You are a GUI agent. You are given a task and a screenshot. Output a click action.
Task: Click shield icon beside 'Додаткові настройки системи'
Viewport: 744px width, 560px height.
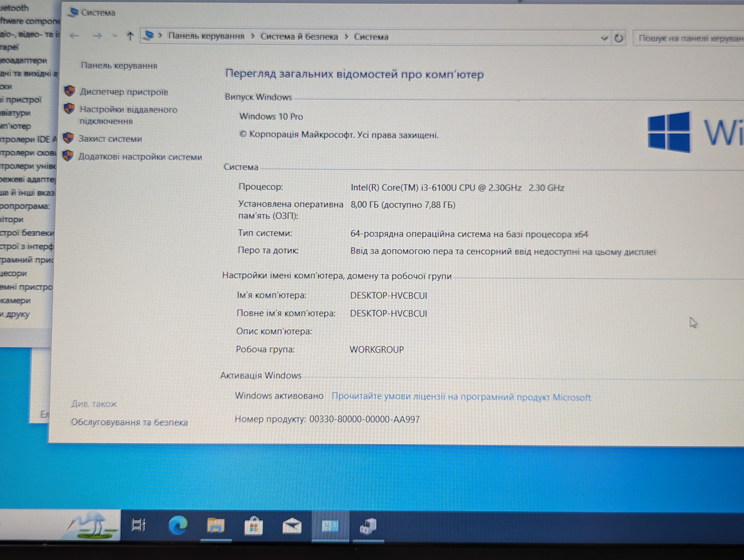(x=68, y=156)
